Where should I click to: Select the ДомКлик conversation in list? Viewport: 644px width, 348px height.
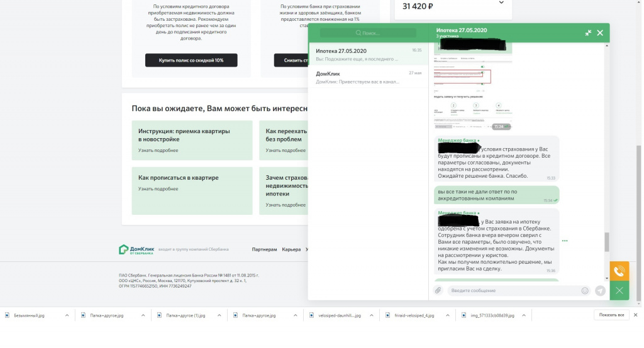tap(369, 77)
